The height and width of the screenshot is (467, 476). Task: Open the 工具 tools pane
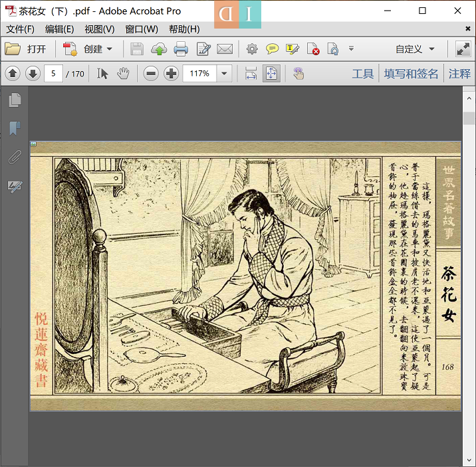363,74
